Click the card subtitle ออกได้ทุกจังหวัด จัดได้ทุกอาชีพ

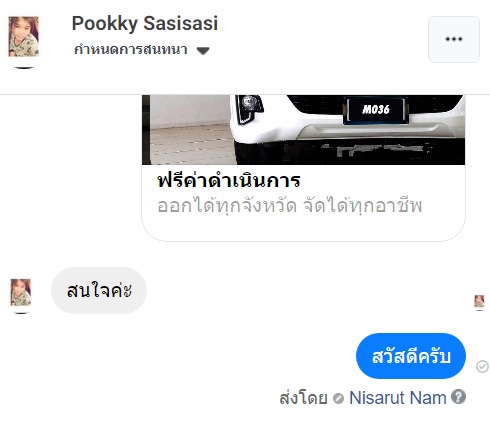click(x=289, y=206)
